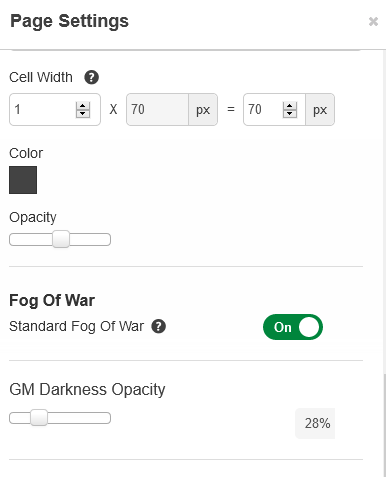Increase the resulting pixel width with up arrow
The image size is (386, 477).
point(290,106)
